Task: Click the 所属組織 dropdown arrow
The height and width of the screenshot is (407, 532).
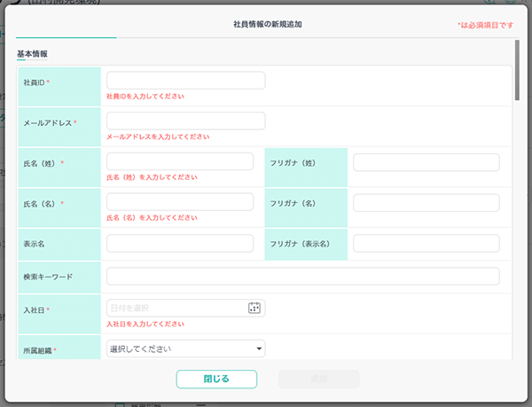Action: pos(259,349)
